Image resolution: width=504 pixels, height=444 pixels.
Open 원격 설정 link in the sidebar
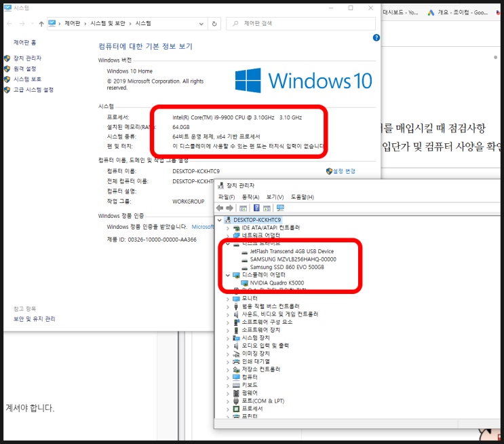point(24,69)
